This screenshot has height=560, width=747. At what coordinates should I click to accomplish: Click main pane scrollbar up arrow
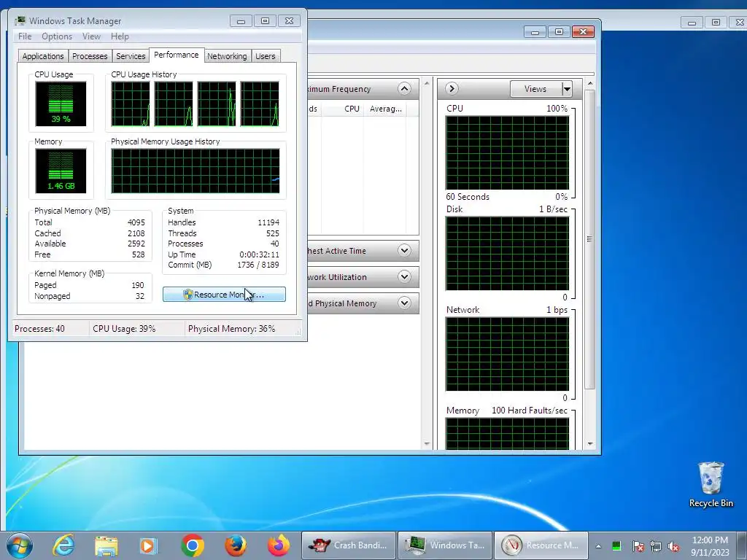coord(426,84)
